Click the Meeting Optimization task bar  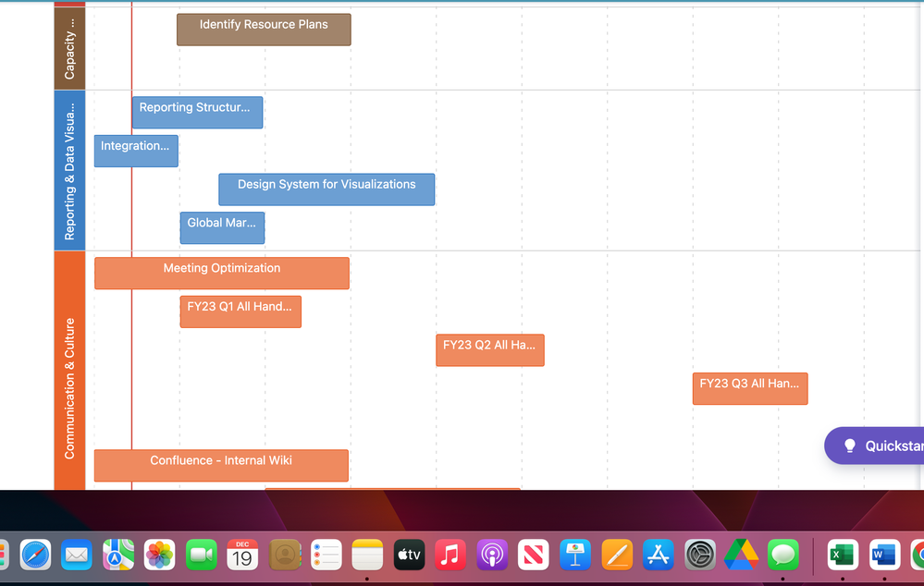(x=221, y=273)
